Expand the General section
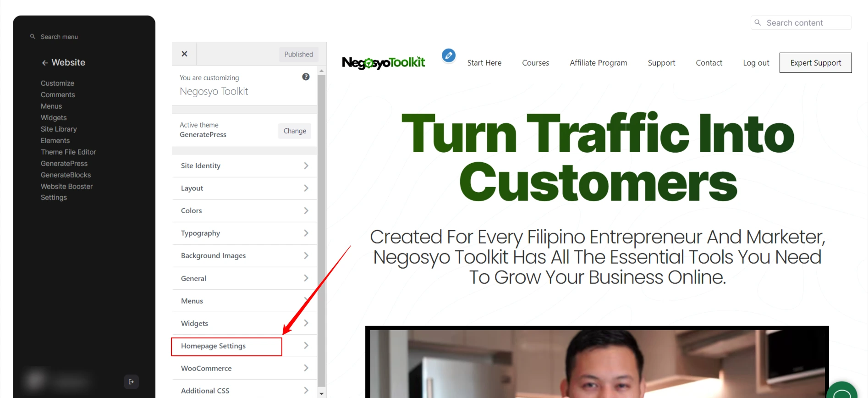Viewport: 868px width, 398px height. click(x=244, y=278)
